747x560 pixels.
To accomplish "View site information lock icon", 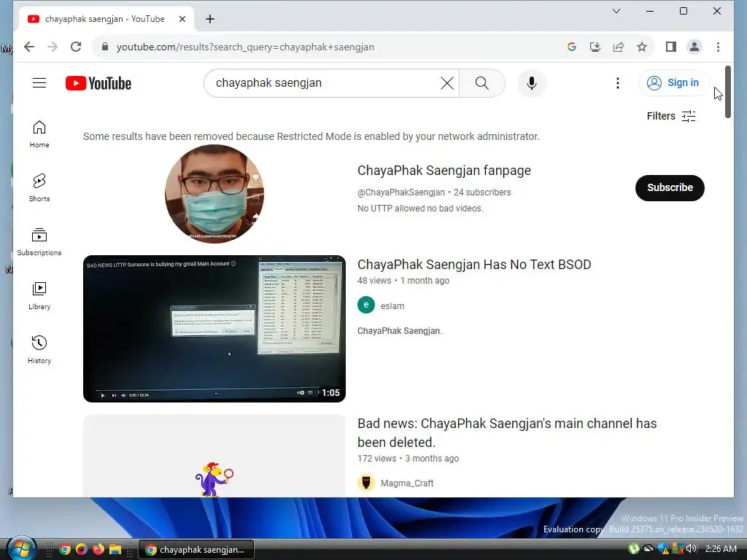I will [105, 47].
